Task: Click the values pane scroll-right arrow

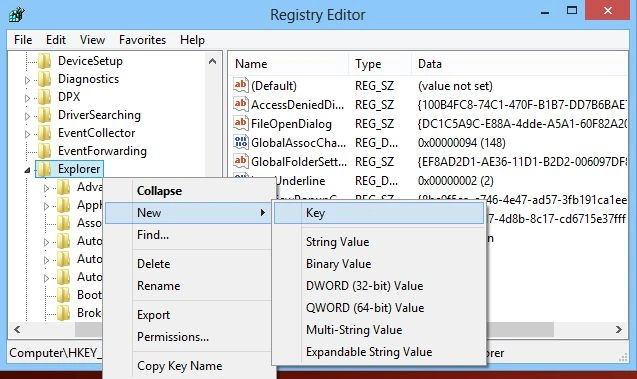Action: [619, 329]
